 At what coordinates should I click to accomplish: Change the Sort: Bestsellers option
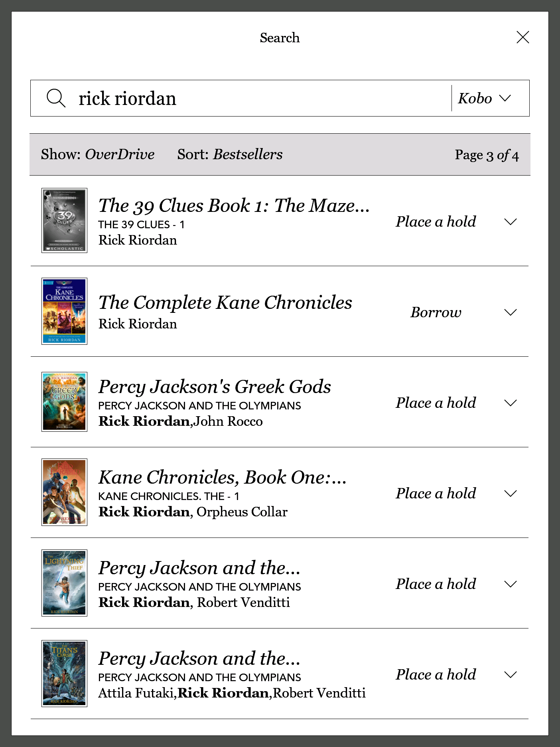tap(230, 154)
